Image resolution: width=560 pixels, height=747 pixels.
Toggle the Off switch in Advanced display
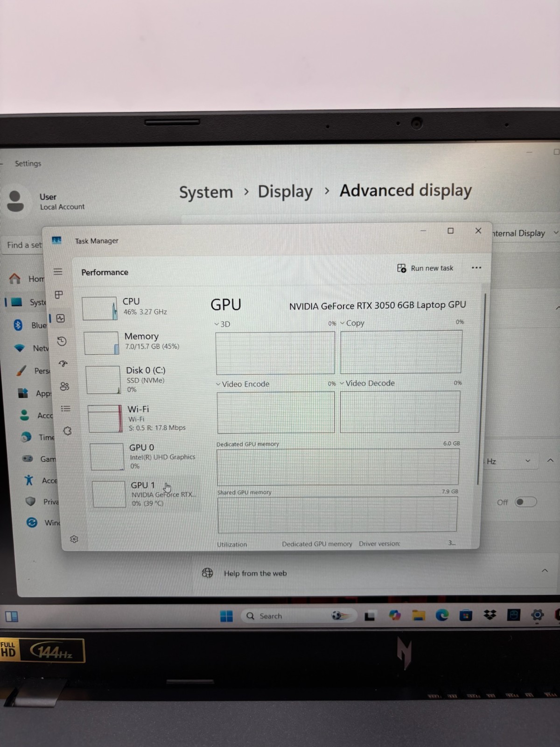pyautogui.click(x=525, y=502)
